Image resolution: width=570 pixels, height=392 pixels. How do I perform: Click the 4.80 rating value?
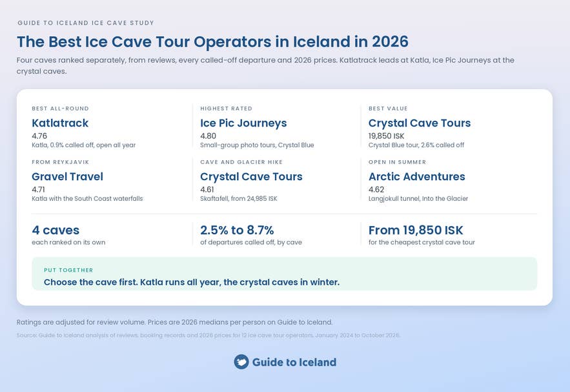click(209, 136)
